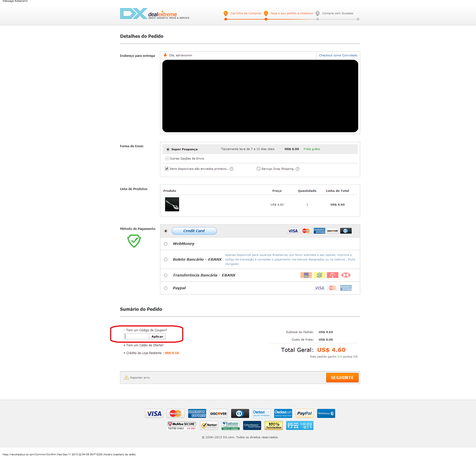Enable the Serviço Drop Shipping checkbox
Image resolution: width=476 pixels, height=456 pixels.
(258, 168)
